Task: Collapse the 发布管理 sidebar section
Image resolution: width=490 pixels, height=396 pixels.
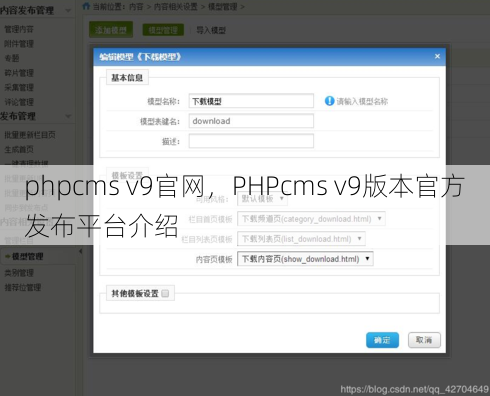Action: (x=68, y=116)
